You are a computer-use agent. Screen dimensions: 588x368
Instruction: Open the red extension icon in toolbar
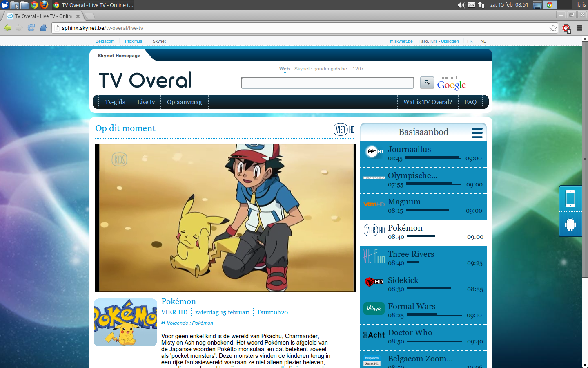coord(566,28)
